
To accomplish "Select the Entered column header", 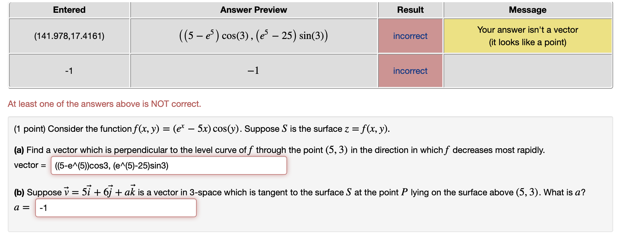I will click(x=69, y=10).
